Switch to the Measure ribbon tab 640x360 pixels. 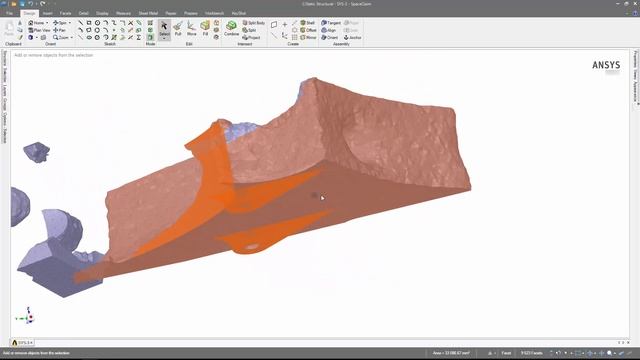[x=123, y=13]
